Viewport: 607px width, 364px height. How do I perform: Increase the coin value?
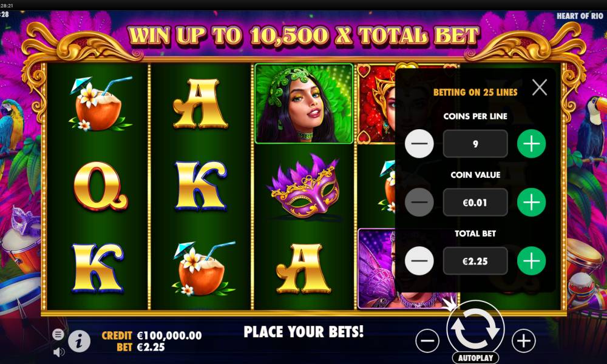point(532,202)
